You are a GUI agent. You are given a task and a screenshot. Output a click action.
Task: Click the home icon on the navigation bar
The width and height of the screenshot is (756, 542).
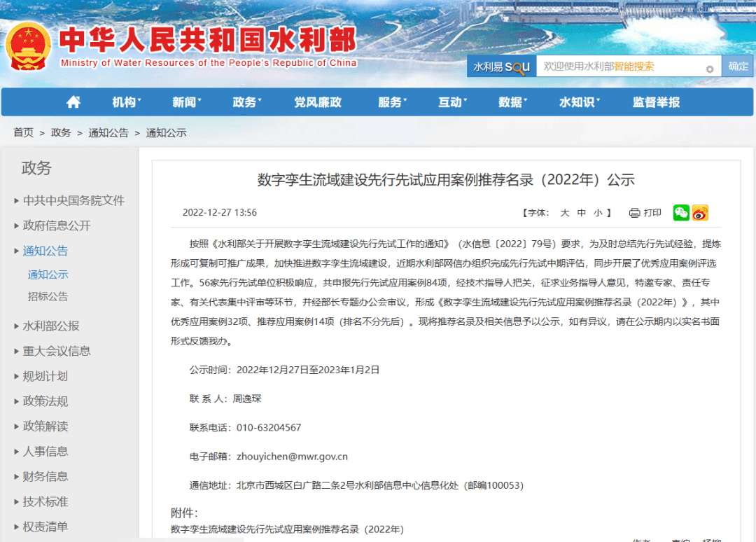tap(73, 102)
